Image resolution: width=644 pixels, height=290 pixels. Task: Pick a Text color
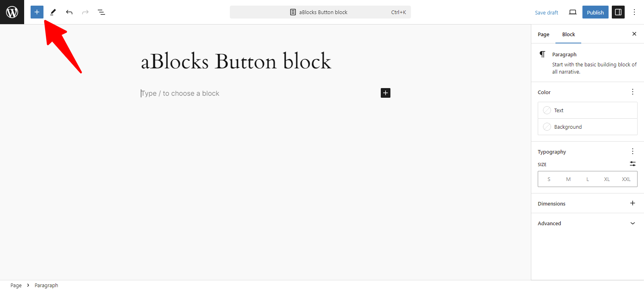(x=588, y=110)
